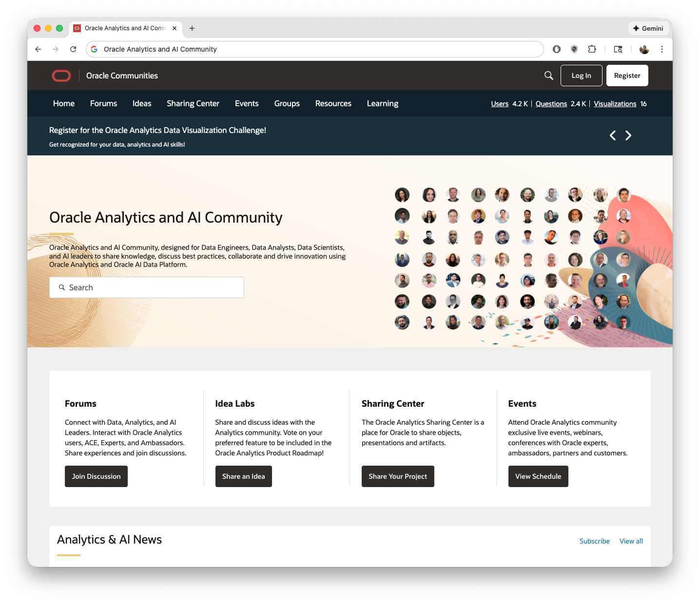Click the '2.4 K' questions count

coord(578,104)
